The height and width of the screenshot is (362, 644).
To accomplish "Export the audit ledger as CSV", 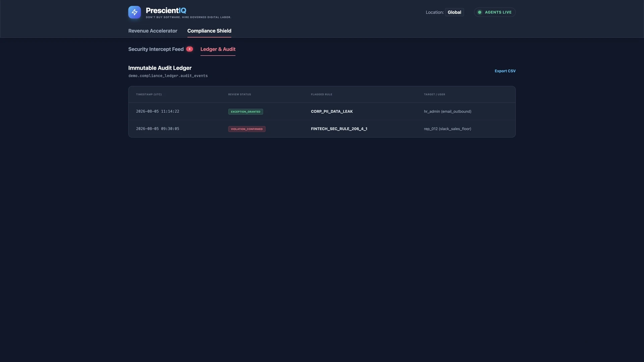I will [505, 71].
